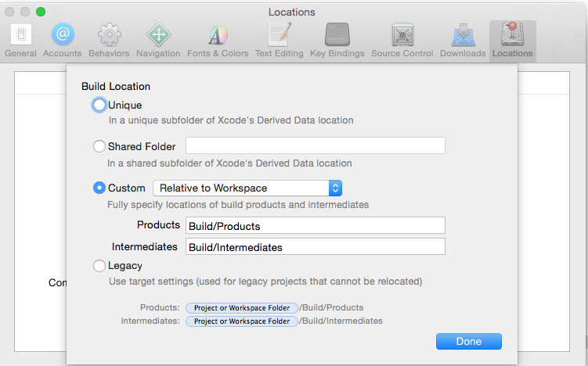Open the Navigation preferences pane
Image resolution: width=588 pixels, height=366 pixels.
158,41
